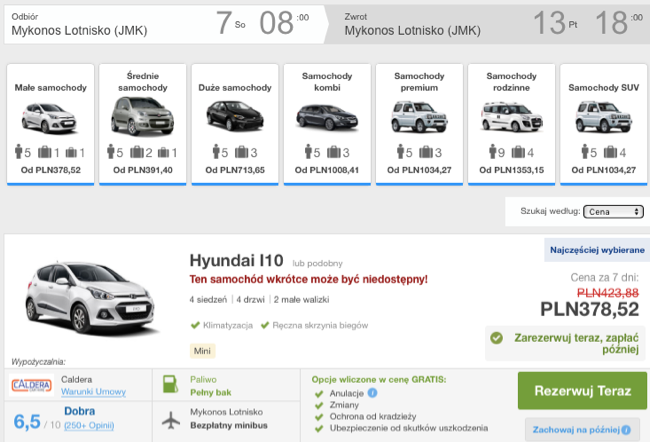Screen dimensions: 650x442
Task: Click the crossed-out price PLN423,88
Action: click(x=608, y=293)
